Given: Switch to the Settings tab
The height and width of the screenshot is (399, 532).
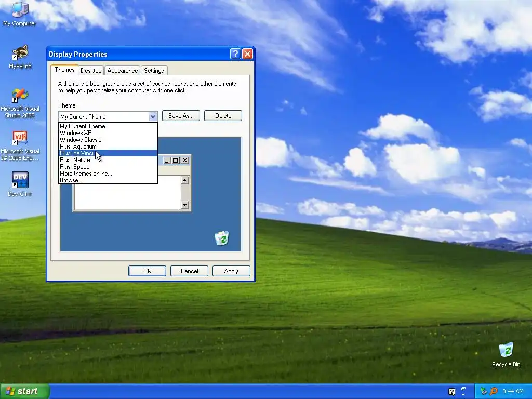Looking at the screenshot, I should point(154,71).
